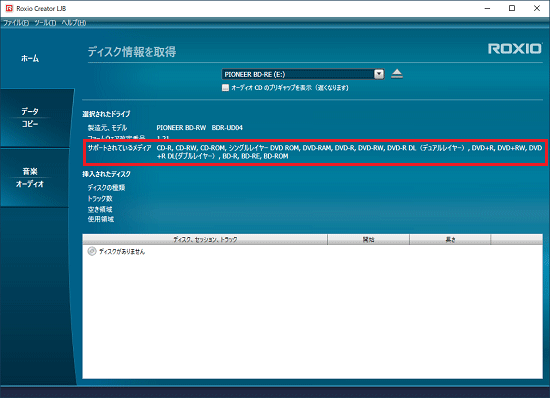
Task: Click the drive eject icon
Action: [x=397, y=74]
